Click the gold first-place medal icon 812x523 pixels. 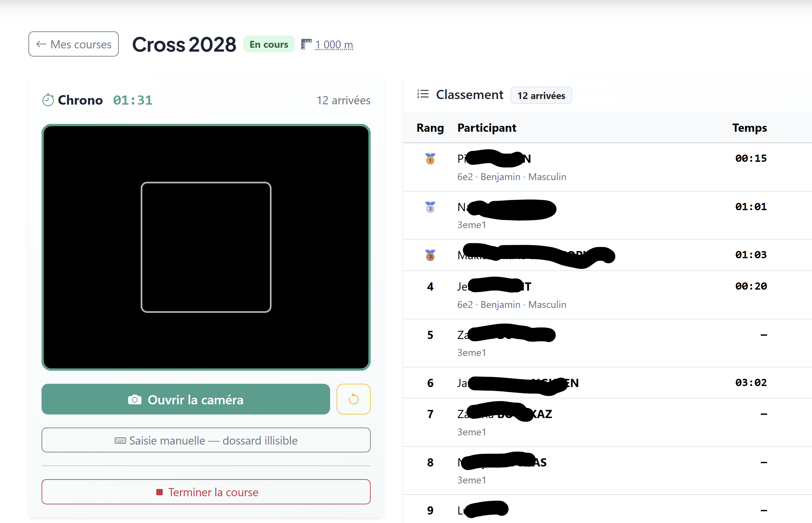coord(430,159)
